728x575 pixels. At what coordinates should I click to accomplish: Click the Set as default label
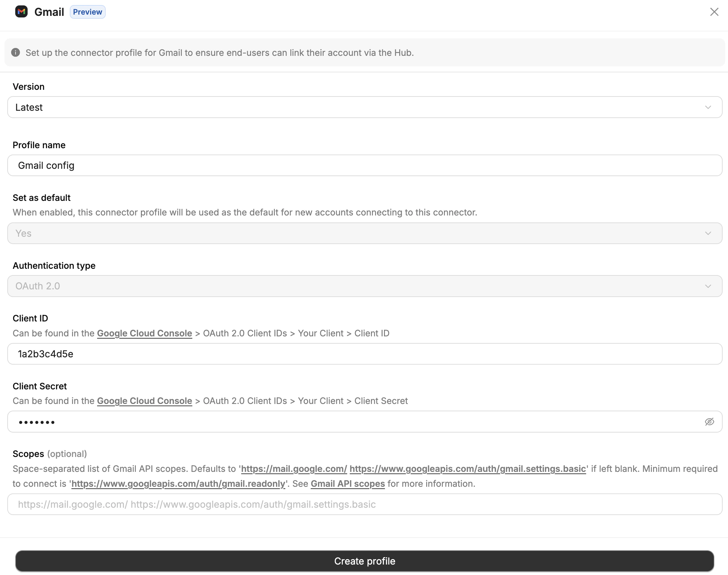click(42, 198)
